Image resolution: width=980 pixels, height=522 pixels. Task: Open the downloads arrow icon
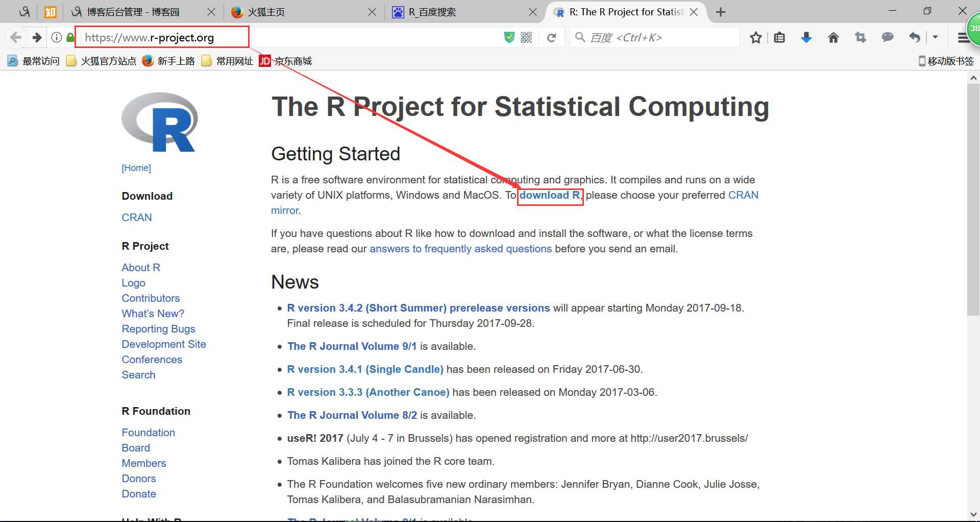coord(806,37)
